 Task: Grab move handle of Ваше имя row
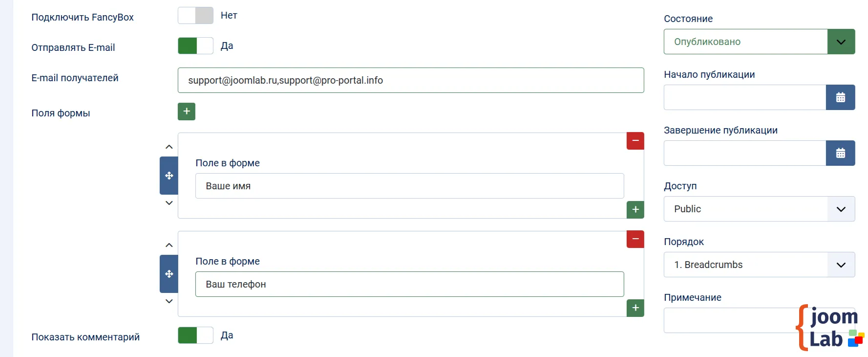(x=169, y=176)
